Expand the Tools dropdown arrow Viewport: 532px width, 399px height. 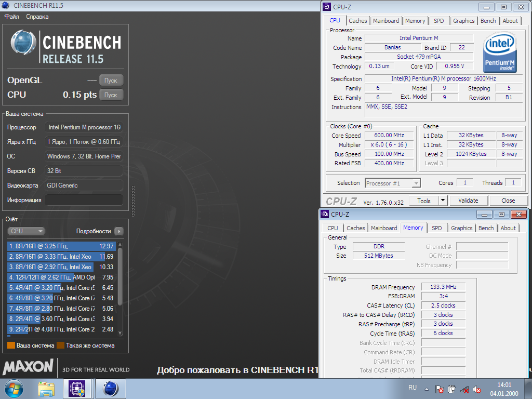click(x=443, y=201)
